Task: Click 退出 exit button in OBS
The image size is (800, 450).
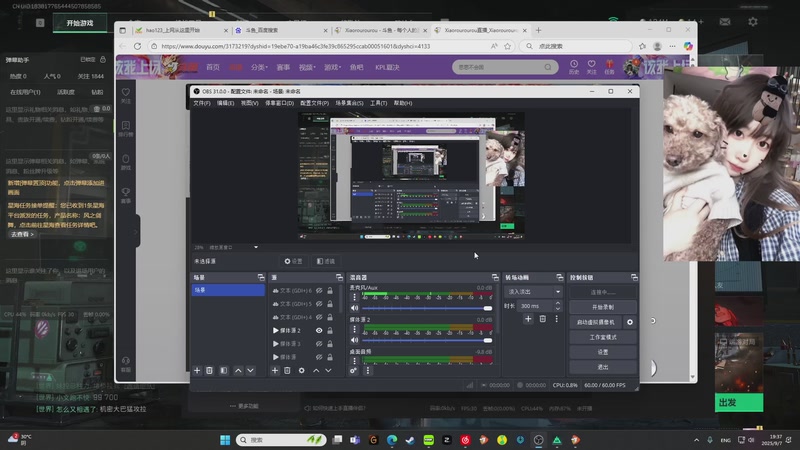Action: [603, 367]
